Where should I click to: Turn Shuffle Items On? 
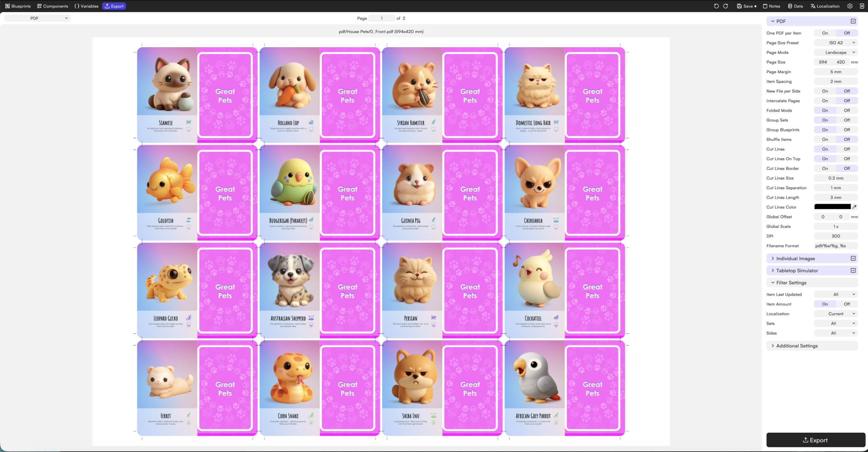coord(825,139)
